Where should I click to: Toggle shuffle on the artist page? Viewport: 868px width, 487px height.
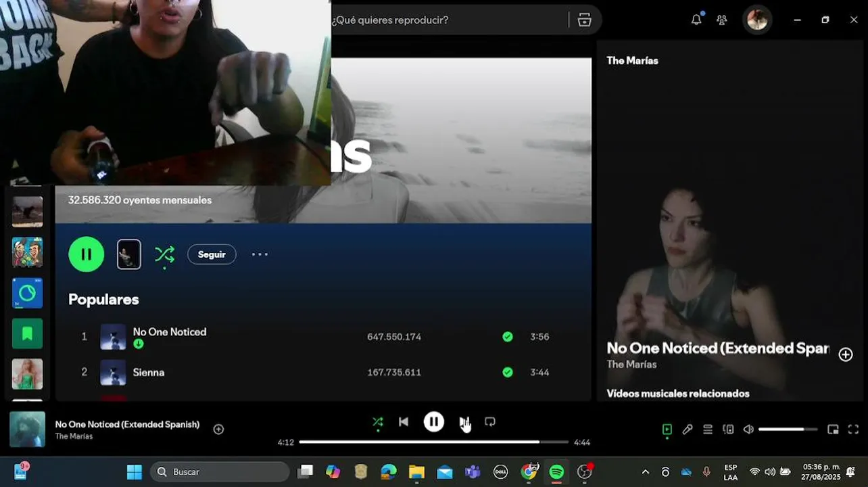click(x=164, y=254)
